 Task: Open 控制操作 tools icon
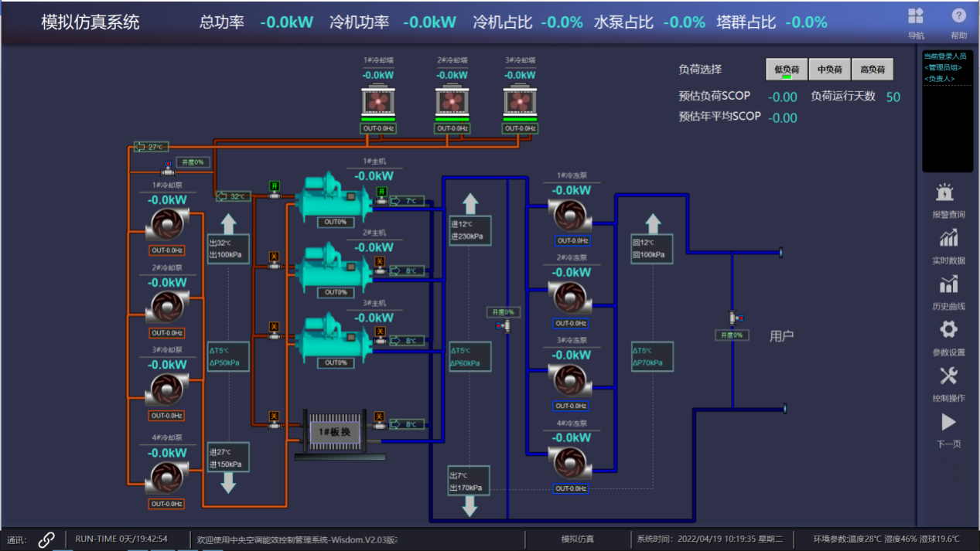948,376
